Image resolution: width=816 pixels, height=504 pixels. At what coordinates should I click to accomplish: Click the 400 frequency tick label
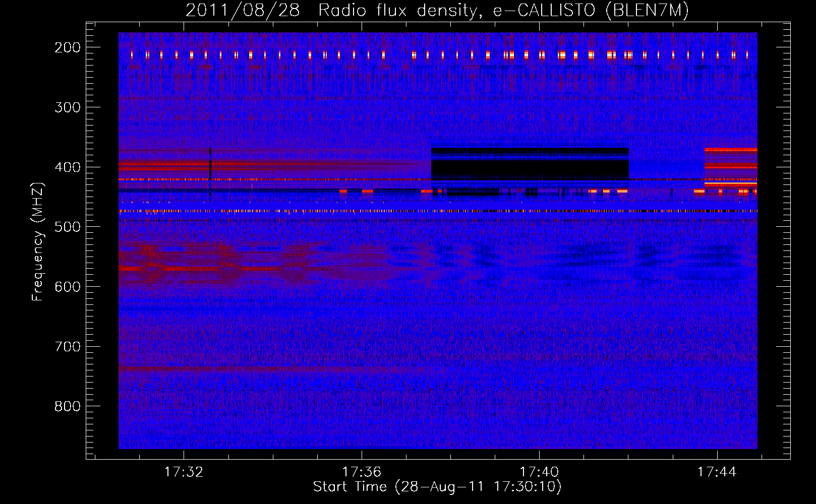pyautogui.click(x=68, y=167)
